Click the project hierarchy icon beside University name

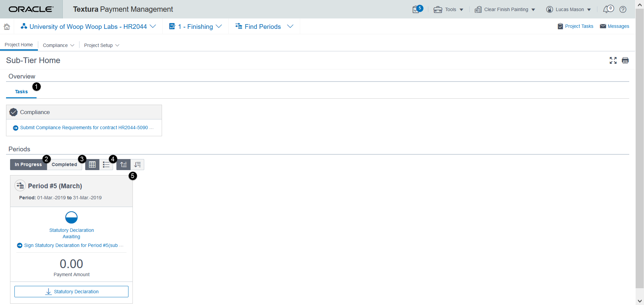(24, 26)
